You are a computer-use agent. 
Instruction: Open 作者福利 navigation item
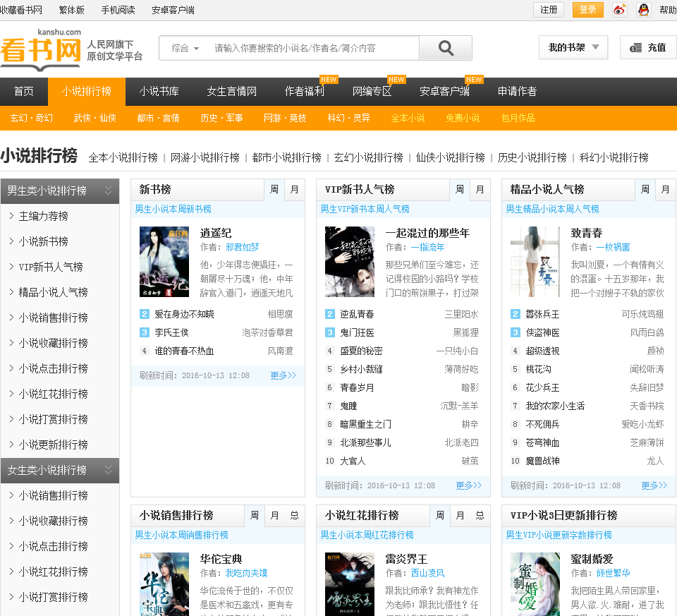[x=305, y=92]
